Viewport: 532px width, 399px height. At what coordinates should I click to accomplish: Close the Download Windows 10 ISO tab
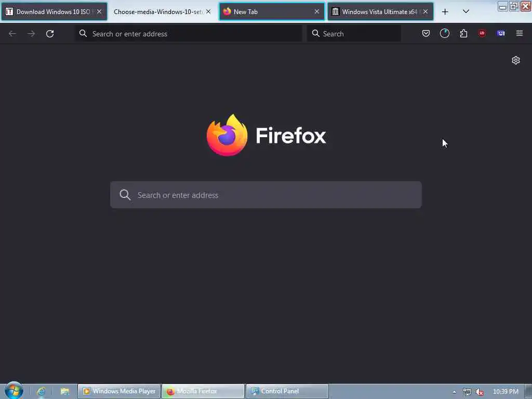[99, 11]
